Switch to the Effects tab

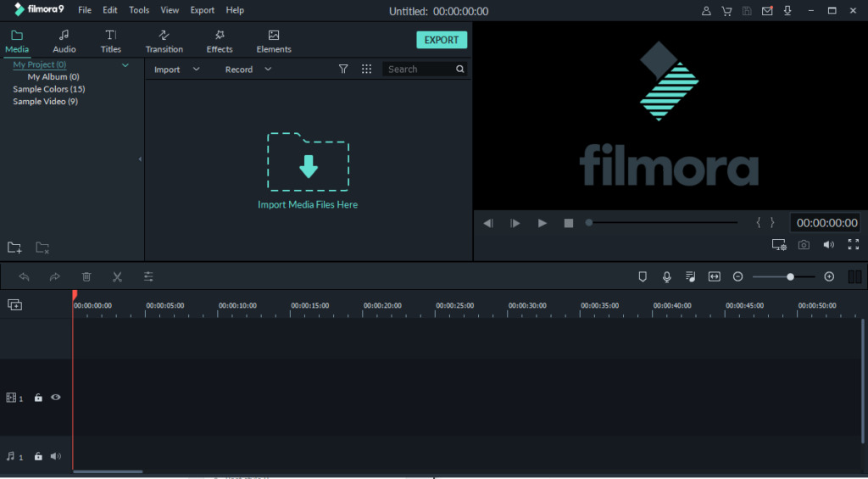pos(220,42)
